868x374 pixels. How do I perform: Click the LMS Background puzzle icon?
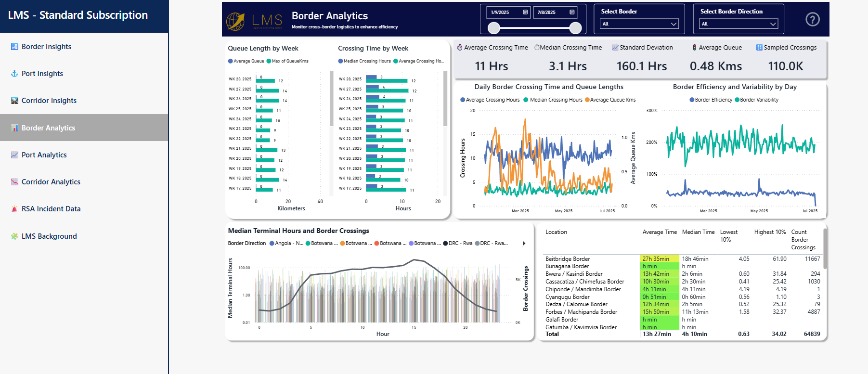pyautogui.click(x=14, y=236)
